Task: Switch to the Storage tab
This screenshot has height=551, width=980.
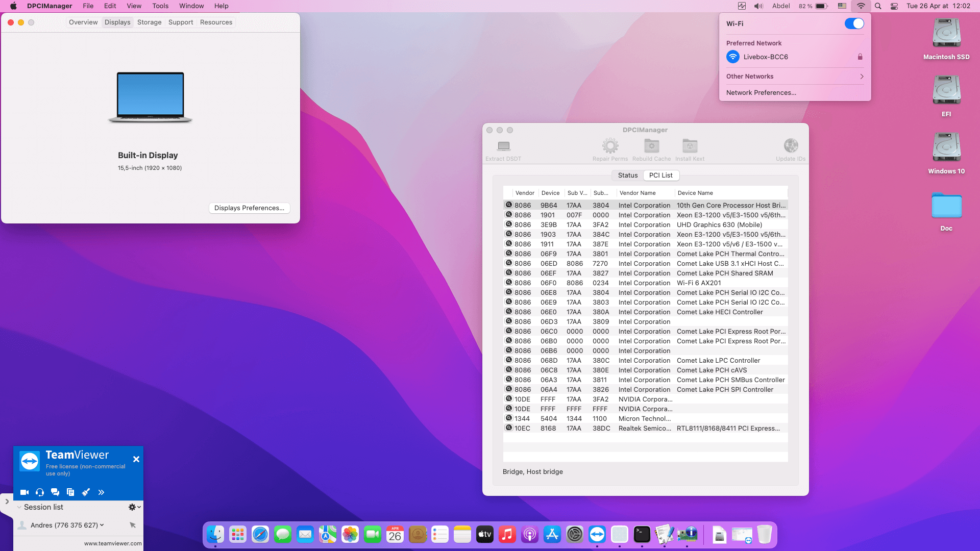Action: coord(149,22)
